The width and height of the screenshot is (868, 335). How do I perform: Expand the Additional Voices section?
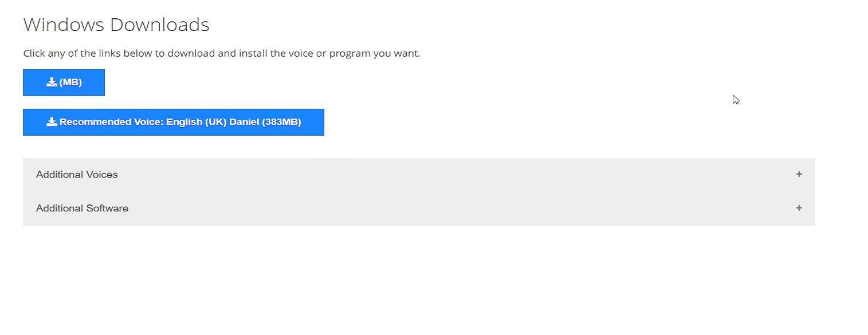418,175
